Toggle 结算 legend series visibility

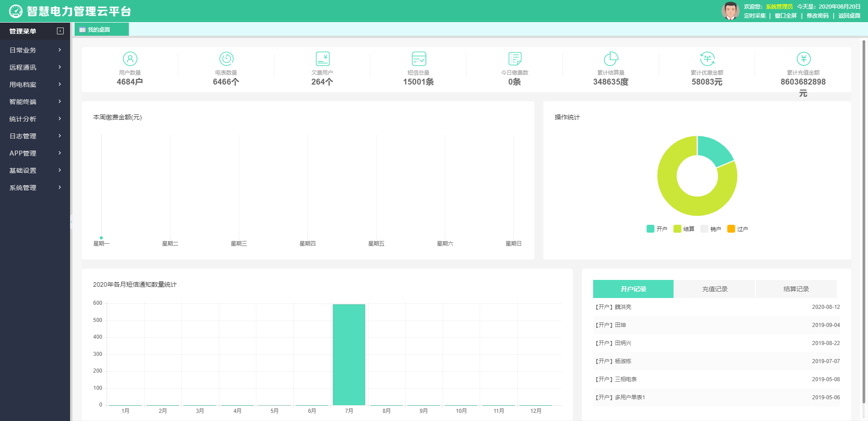click(684, 229)
